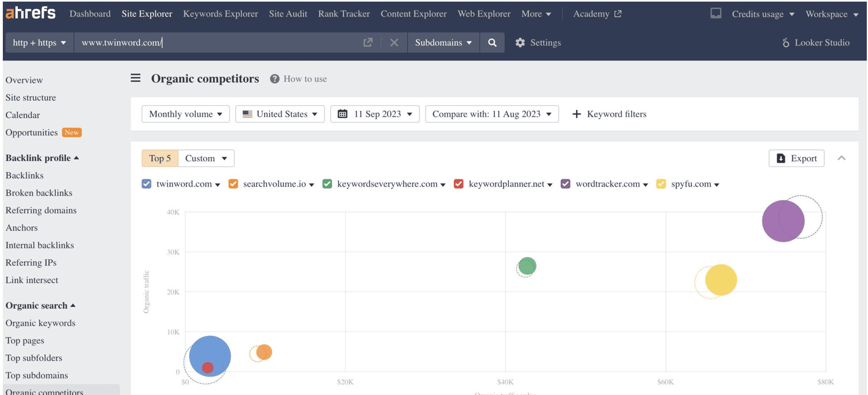This screenshot has width=868, height=395.
Task: Open twinword.com legend dropdown arrow
Action: 218,185
